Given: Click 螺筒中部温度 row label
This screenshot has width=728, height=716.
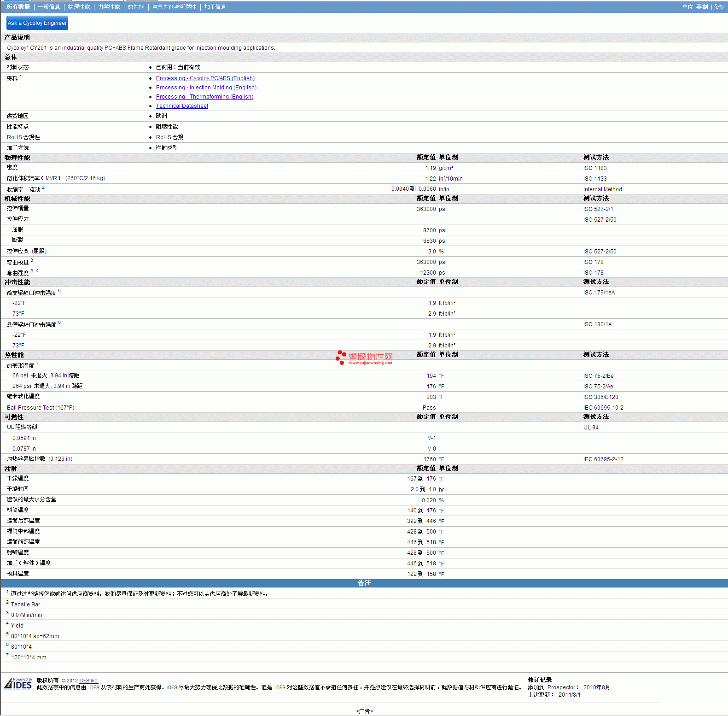Looking at the screenshot, I should tap(23, 531).
